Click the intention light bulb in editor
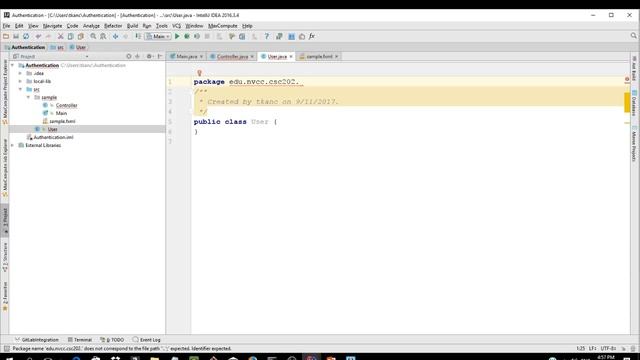This screenshot has width=640, height=360. point(199,73)
